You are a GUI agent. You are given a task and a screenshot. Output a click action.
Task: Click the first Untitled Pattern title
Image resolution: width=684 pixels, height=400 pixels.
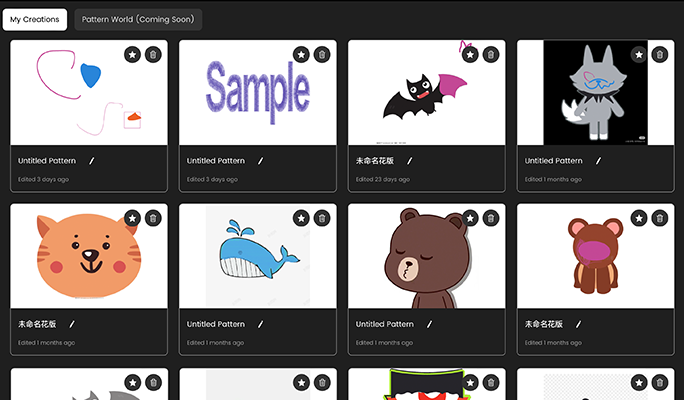pyautogui.click(x=47, y=160)
